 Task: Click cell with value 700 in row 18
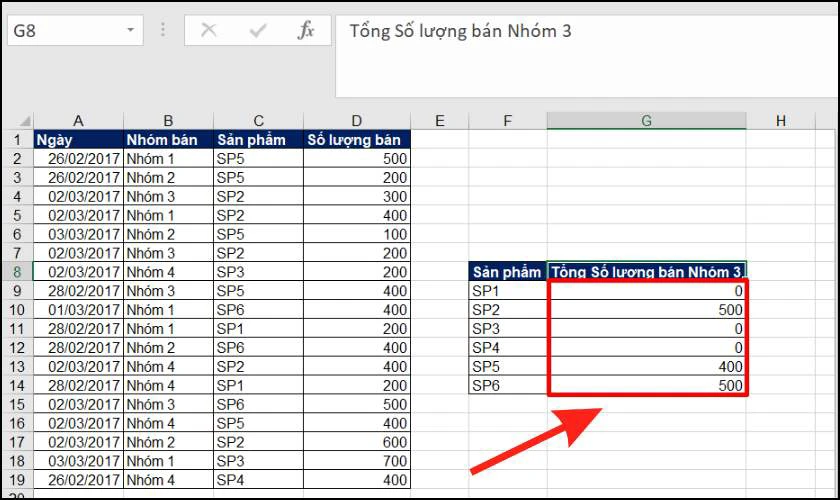coord(357,461)
